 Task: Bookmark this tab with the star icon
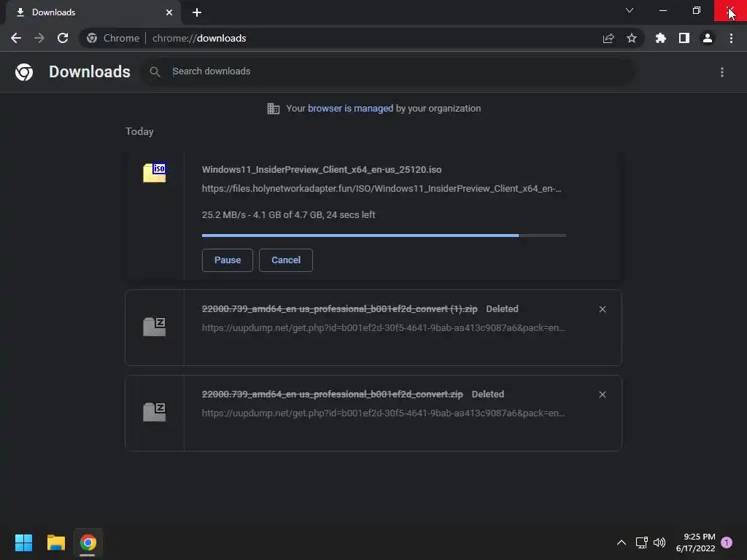(x=632, y=38)
